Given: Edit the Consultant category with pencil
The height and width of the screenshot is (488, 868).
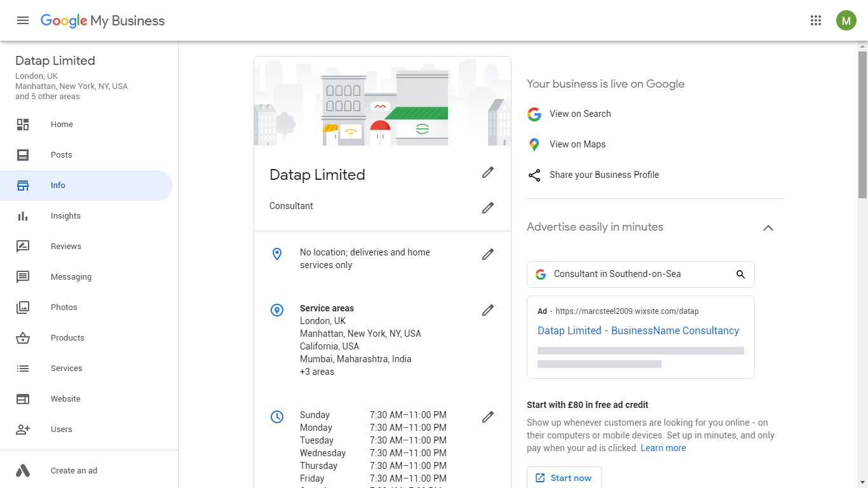Looking at the screenshot, I should pos(487,208).
